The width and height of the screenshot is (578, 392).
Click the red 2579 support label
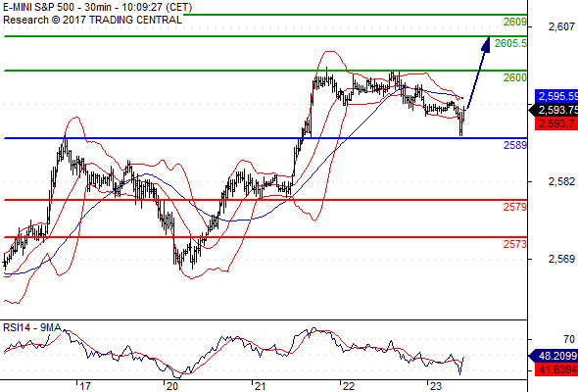coord(515,207)
